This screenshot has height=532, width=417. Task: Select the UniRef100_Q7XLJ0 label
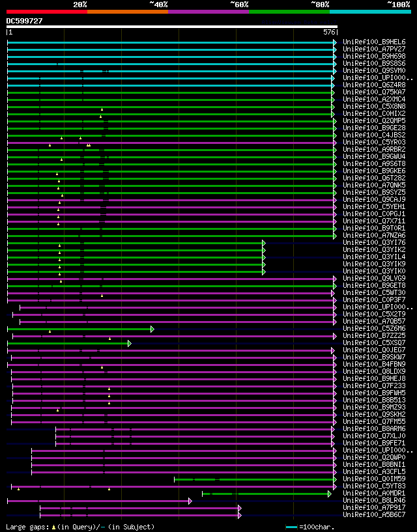[x=374, y=436]
